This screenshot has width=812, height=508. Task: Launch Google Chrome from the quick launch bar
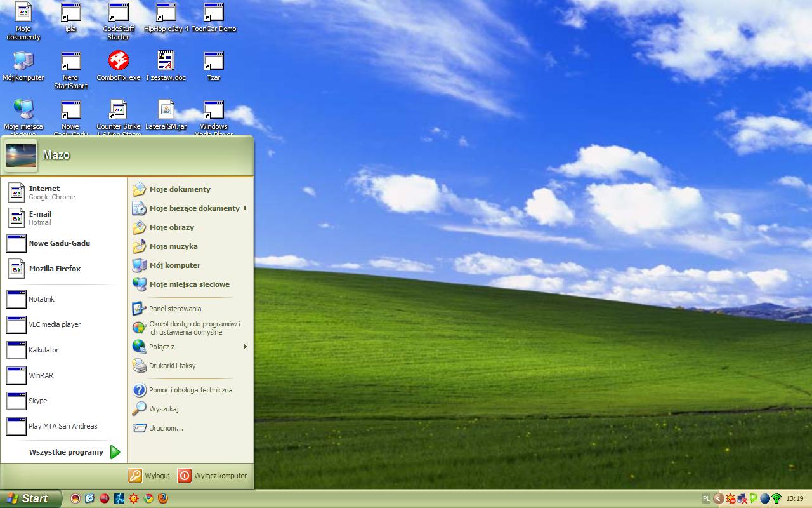click(148, 498)
